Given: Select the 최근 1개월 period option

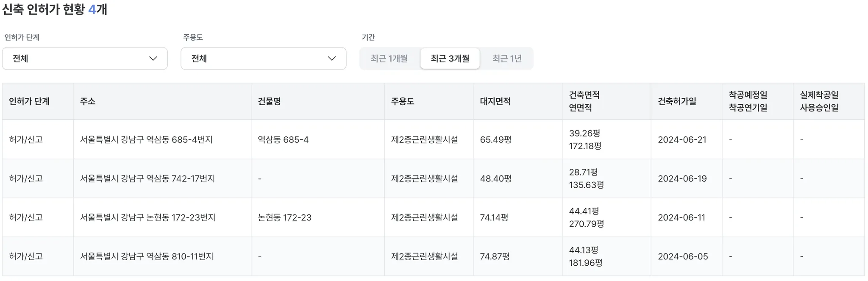Looking at the screenshot, I should pos(389,58).
